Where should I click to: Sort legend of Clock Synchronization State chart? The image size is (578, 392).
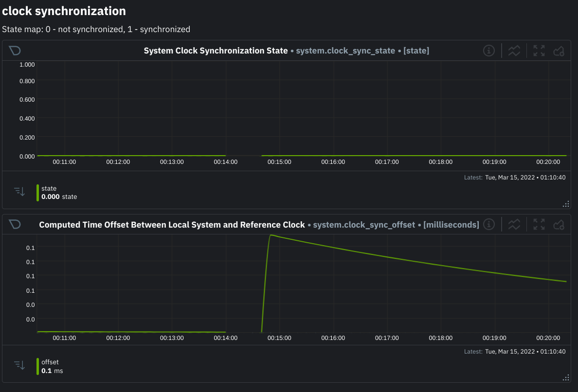pyautogui.click(x=19, y=191)
